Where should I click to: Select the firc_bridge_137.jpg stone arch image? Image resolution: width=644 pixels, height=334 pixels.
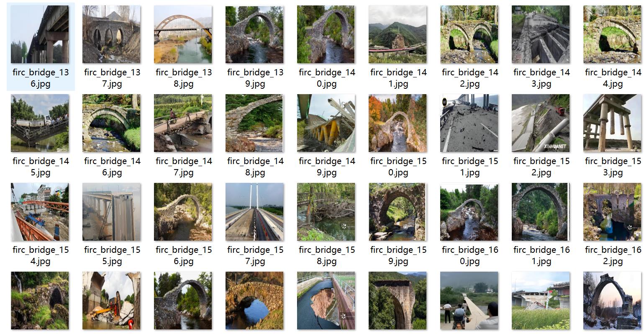[x=111, y=34]
